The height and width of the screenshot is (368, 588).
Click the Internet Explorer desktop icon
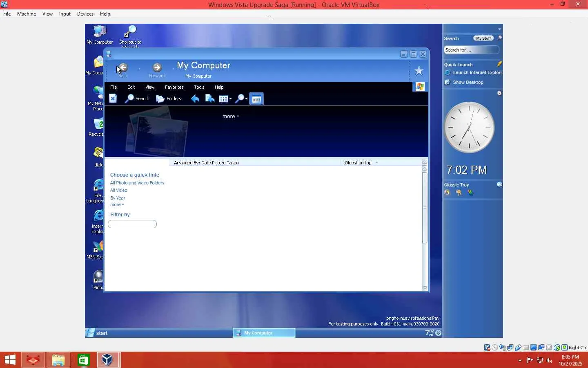(x=97, y=222)
